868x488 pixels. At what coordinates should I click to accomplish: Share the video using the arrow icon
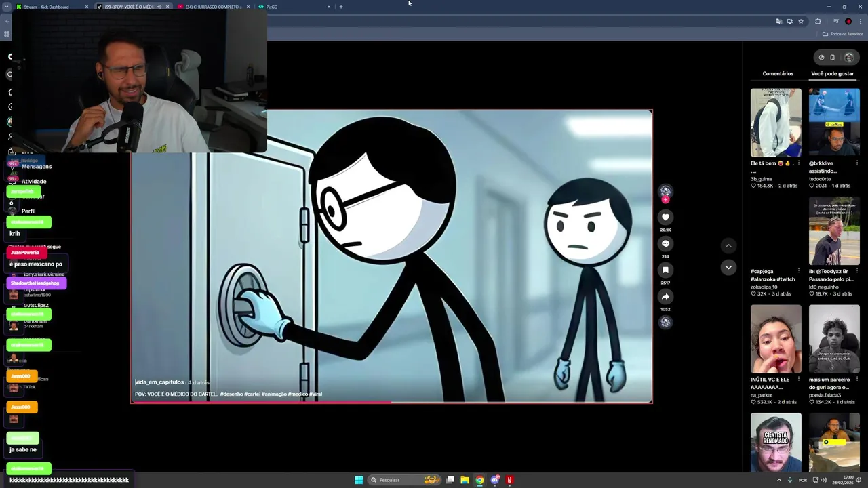click(x=665, y=296)
